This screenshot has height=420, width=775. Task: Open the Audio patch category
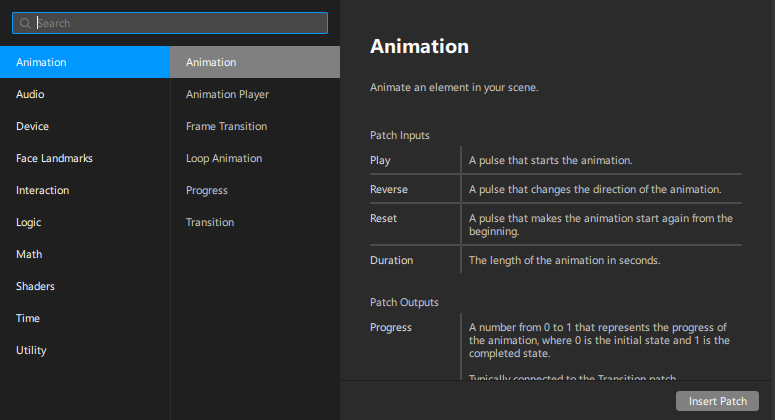pos(84,94)
